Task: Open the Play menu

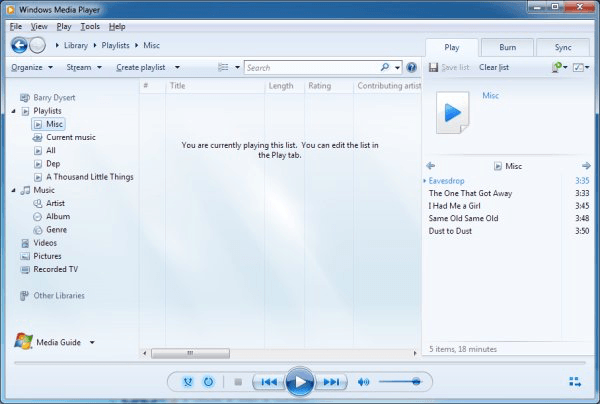Action: pos(64,26)
